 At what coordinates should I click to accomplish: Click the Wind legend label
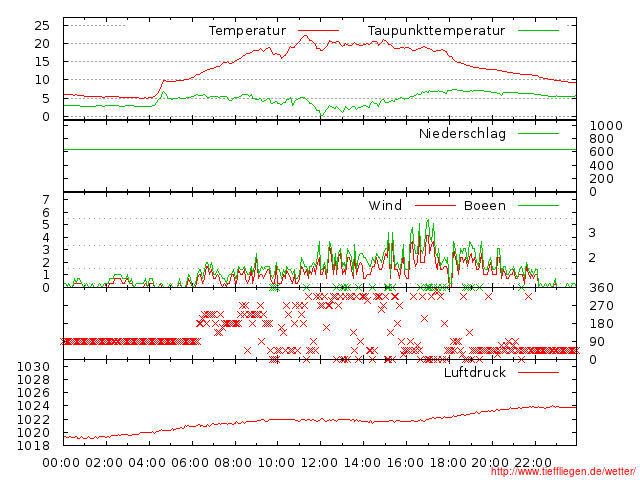click(385, 205)
